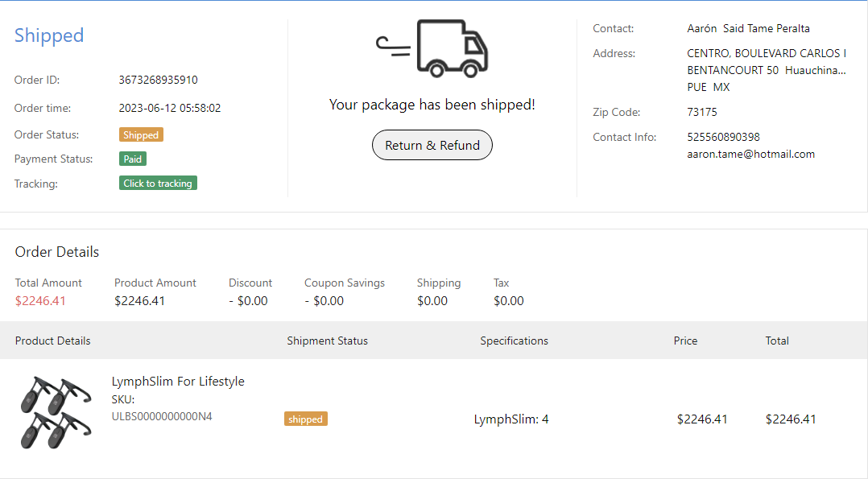868x479 pixels.
Task: Click the shipped badge in product row
Action: point(306,419)
